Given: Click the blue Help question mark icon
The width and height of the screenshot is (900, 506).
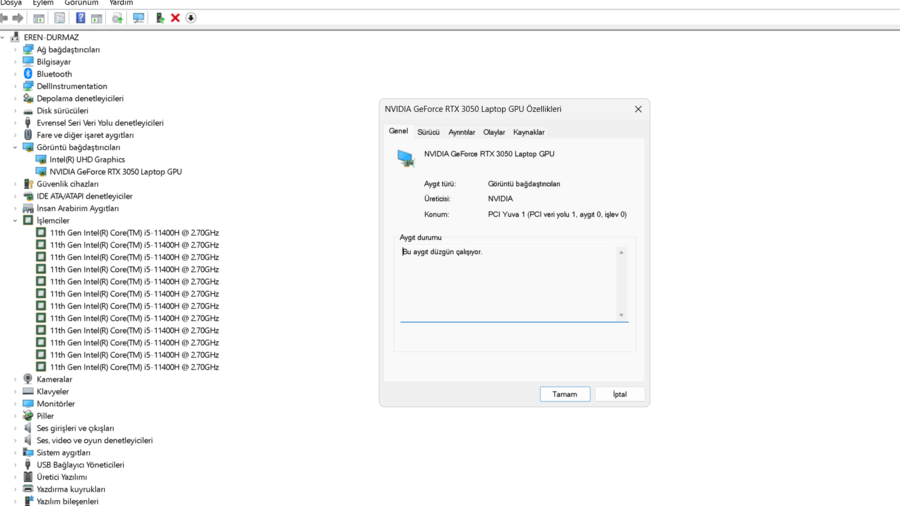Looking at the screenshot, I should [80, 18].
